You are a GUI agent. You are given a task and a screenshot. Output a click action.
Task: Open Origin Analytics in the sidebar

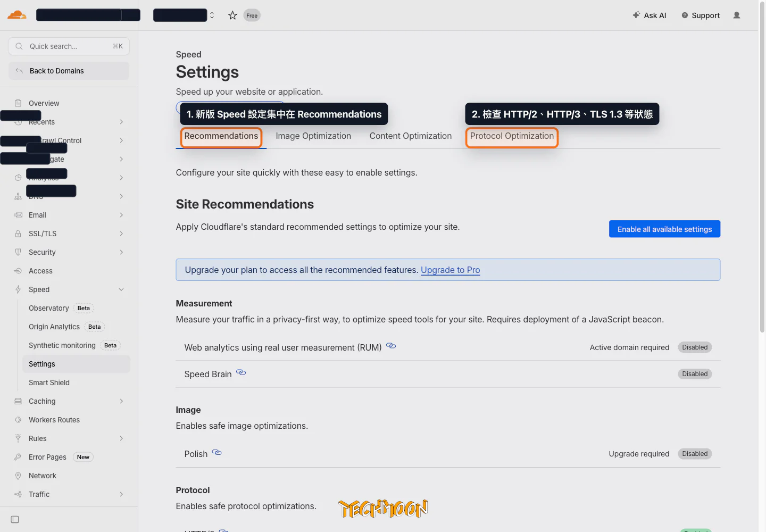click(x=54, y=327)
